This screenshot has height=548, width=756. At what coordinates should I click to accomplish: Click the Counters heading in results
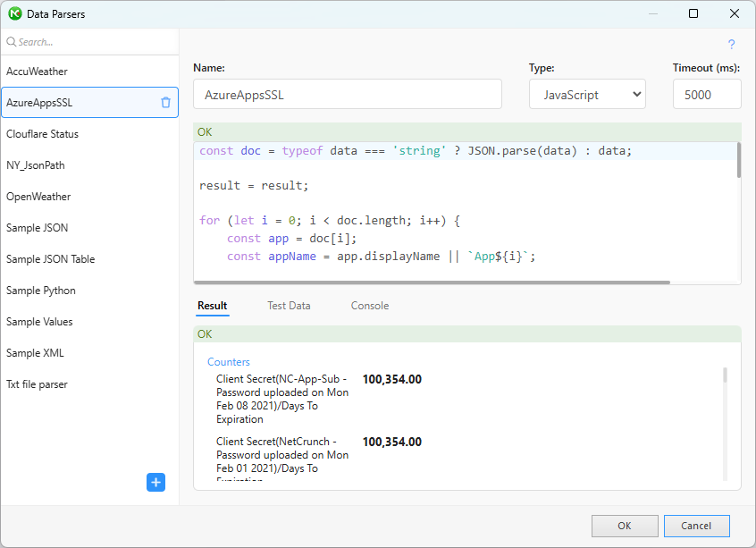(229, 362)
